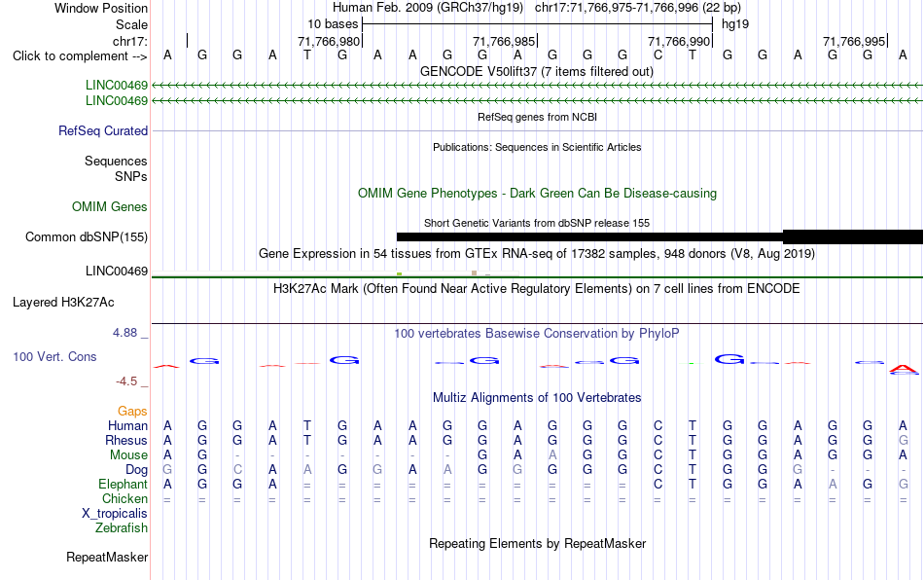
Task: Click the hg19 label beside scale bar
Action: click(x=735, y=24)
